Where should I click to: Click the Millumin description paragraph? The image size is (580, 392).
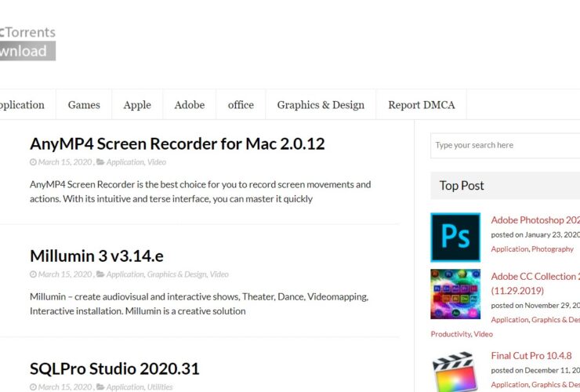(x=199, y=304)
